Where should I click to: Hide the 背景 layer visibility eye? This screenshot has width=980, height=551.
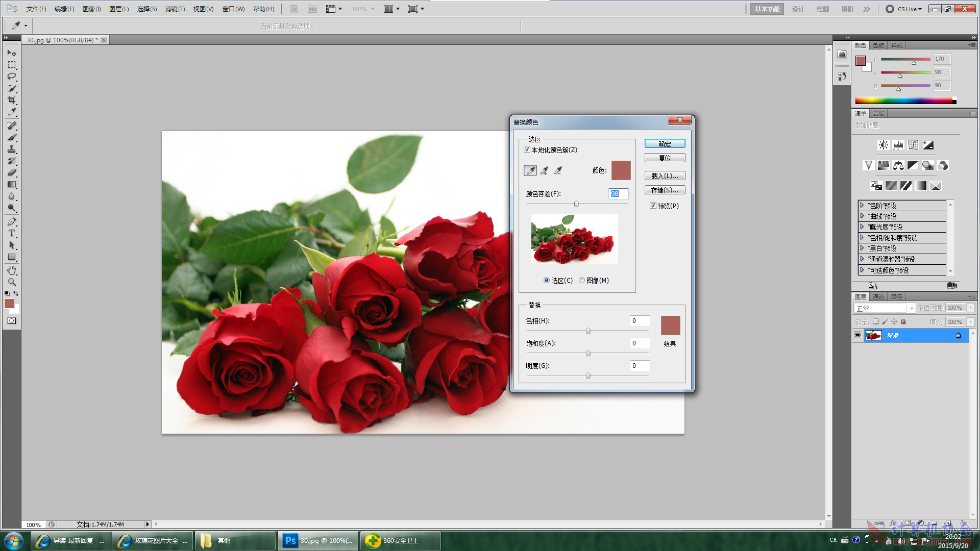point(857,335)
